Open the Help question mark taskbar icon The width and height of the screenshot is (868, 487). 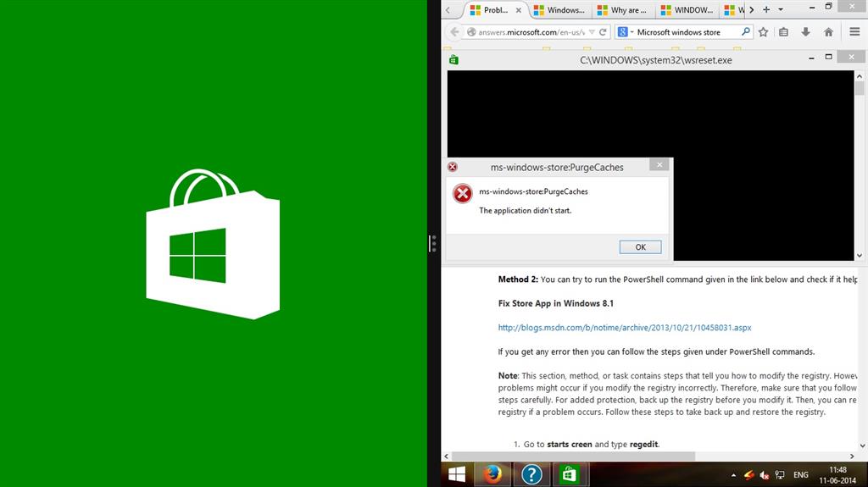531,474
